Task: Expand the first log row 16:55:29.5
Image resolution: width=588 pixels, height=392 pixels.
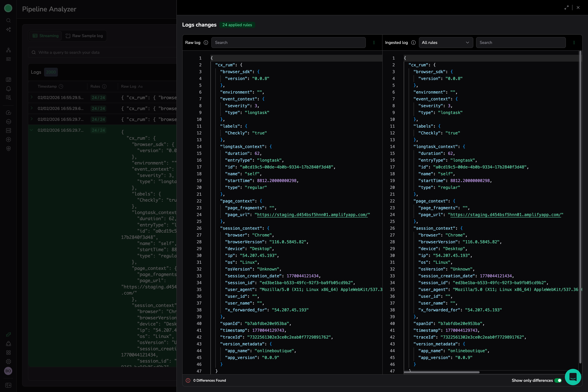Action: 31,97
